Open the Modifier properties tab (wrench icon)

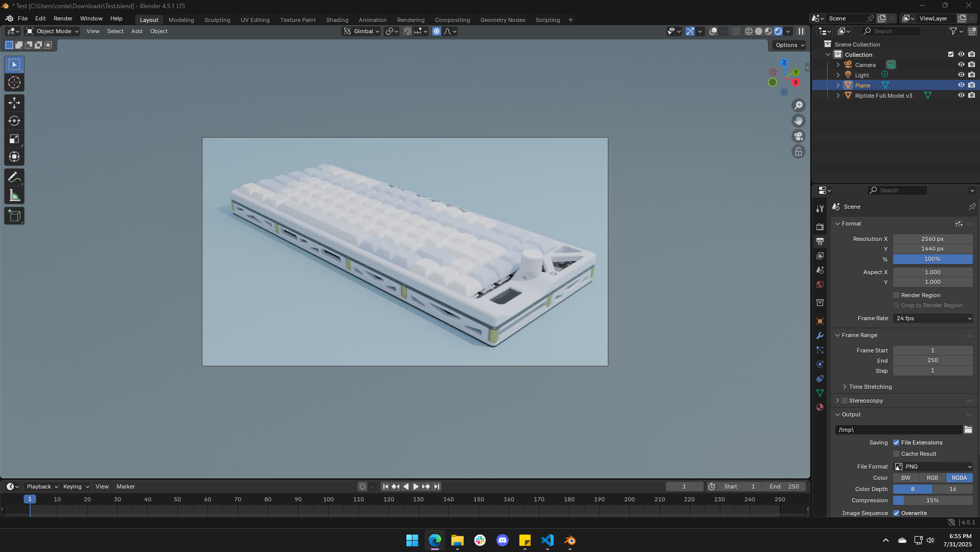click(820, 336)
